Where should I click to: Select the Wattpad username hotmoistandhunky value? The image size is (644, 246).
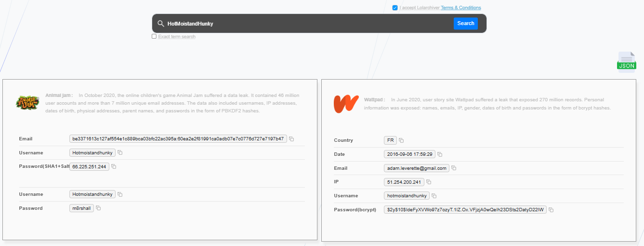tap(407, 196)
